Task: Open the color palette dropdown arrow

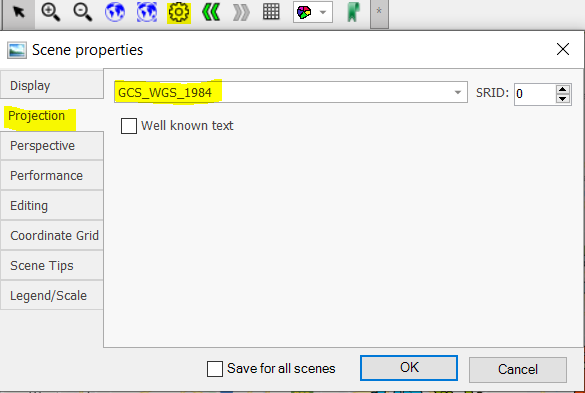Action: pos(323,12)
